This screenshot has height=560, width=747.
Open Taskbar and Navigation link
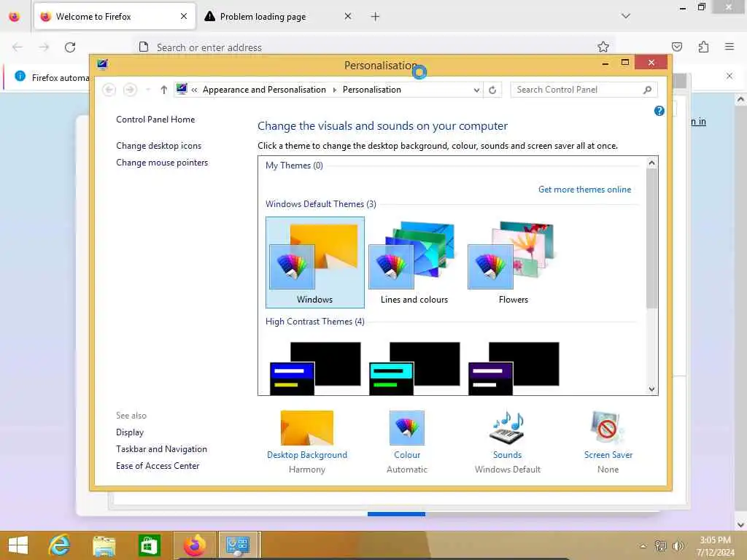click(161, 449)
